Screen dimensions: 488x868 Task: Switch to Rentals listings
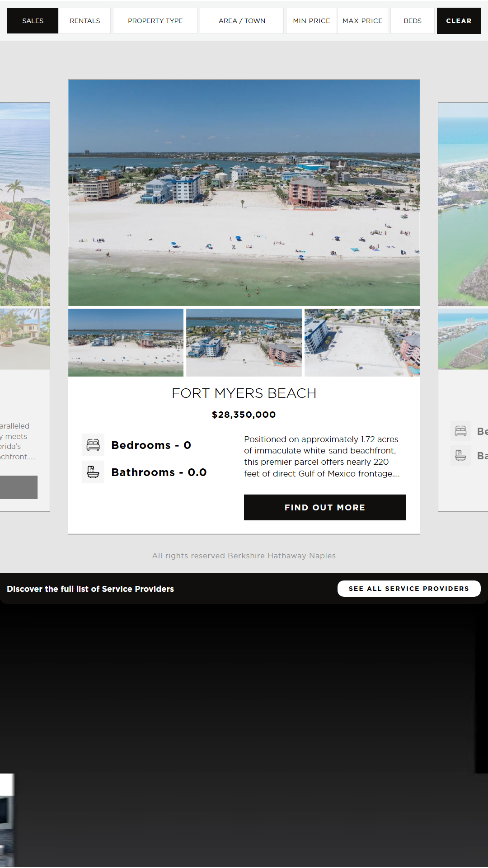[x=85, y=21]
